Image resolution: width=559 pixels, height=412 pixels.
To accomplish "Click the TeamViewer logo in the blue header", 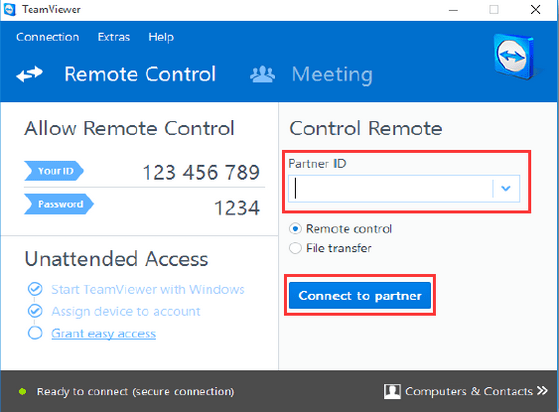I will click(x=515, y=56).
